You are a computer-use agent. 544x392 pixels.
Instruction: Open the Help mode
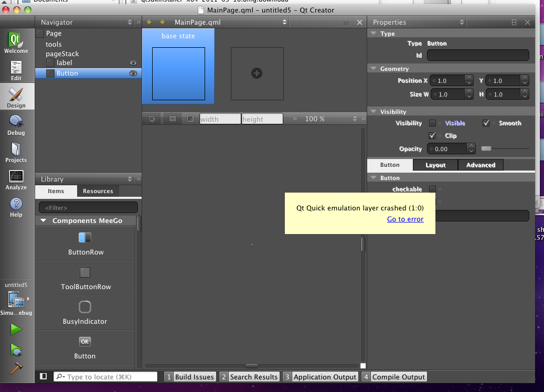pyautogui.click(x=16, y=207)
